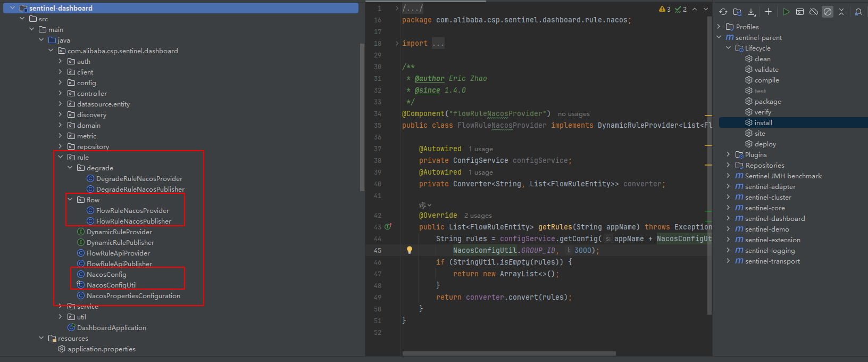
Task: Expand Sentinel JMH benchmark module
Action: tap(729, 176)
